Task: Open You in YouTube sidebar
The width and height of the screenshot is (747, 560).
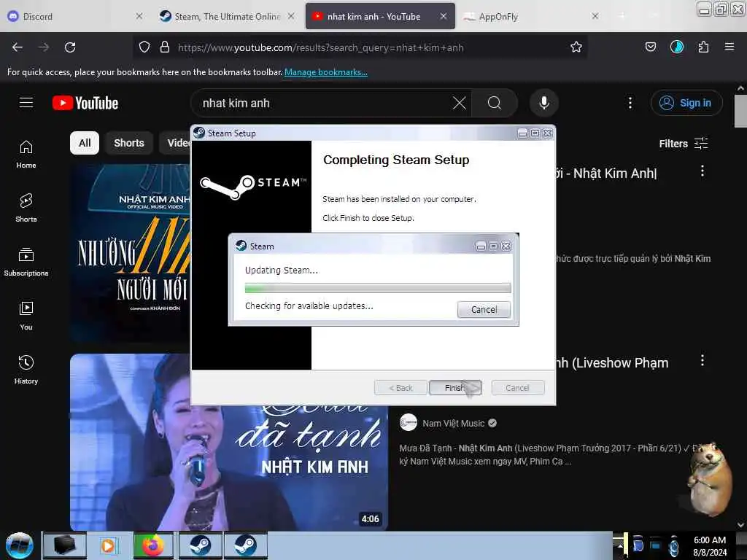Action: coord(26,316)
